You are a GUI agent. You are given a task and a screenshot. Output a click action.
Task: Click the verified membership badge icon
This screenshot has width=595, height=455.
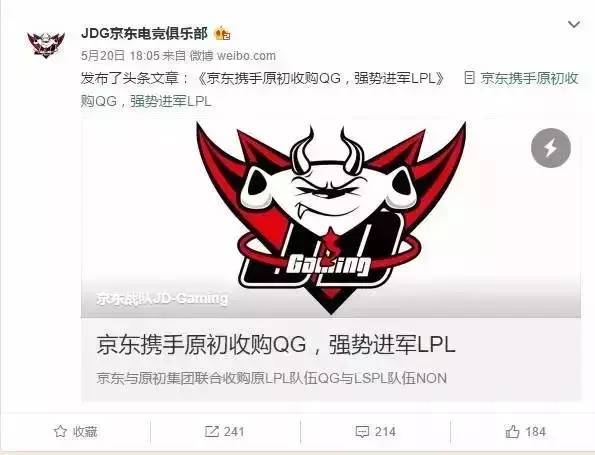pyautogui.click(x=222, y=34)
